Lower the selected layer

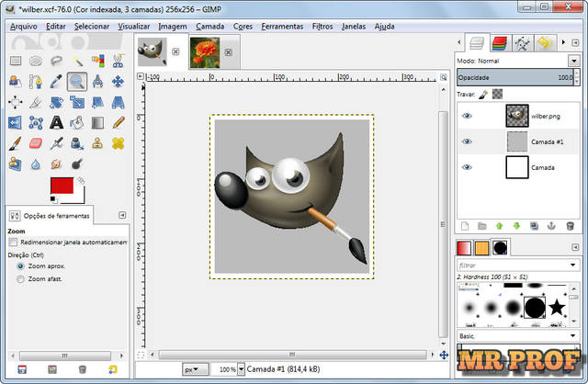pos(516,226)
